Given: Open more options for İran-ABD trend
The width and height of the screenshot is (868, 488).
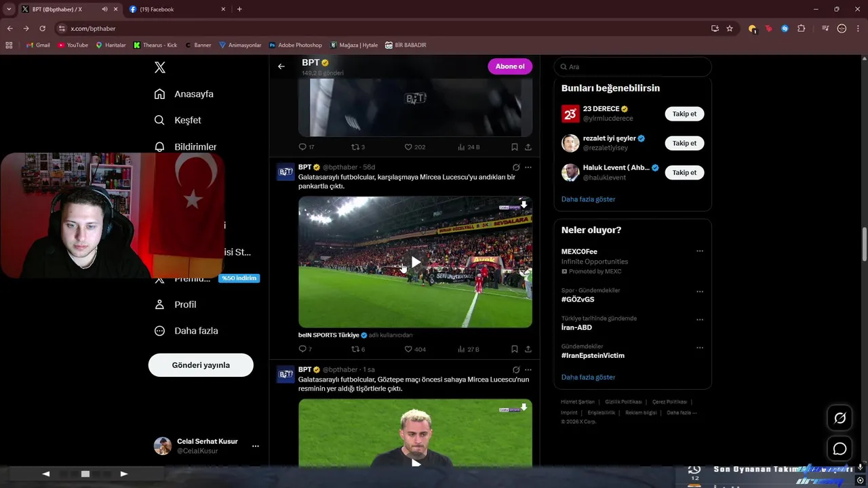Looking at the screenshot, I should click(x=700, y=319).
